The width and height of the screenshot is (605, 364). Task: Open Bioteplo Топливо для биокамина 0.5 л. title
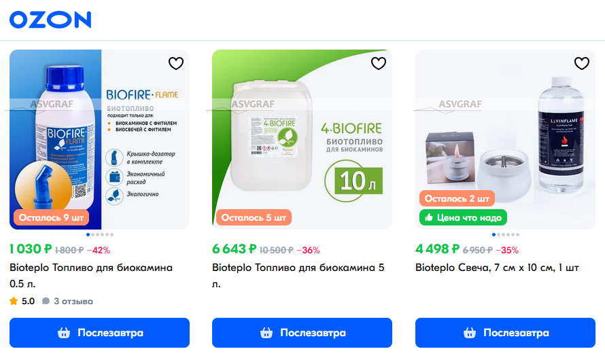91,276
